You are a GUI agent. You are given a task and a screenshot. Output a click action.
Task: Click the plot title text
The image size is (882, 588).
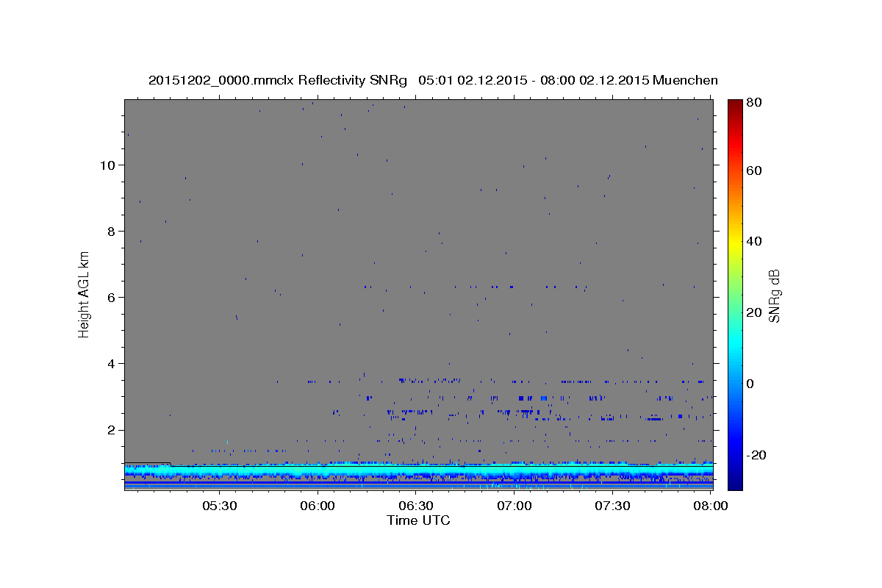tap(433, 80)
